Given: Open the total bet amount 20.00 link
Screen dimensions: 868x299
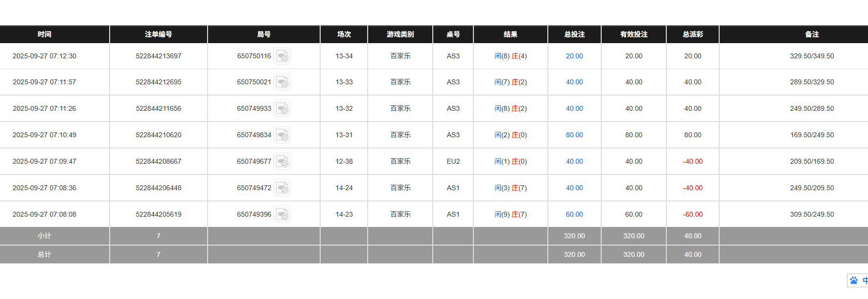Looking at the screenshot, I should tap(574, 56).
